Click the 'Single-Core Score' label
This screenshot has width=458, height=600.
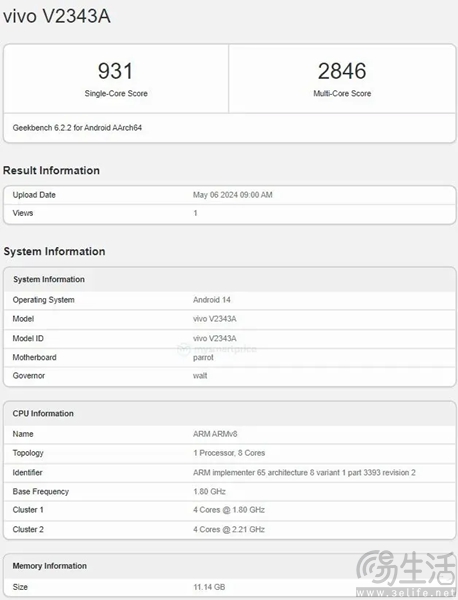point(116,93)
